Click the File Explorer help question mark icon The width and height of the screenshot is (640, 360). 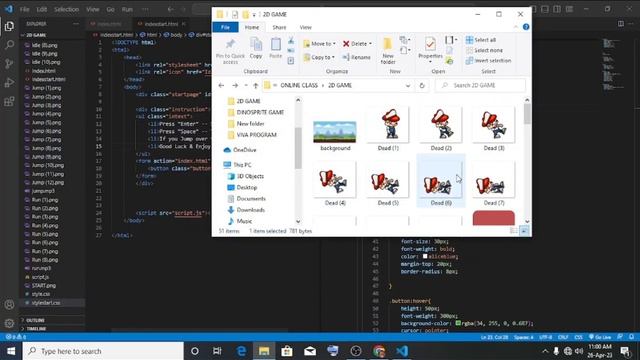(x=526, y=27)
